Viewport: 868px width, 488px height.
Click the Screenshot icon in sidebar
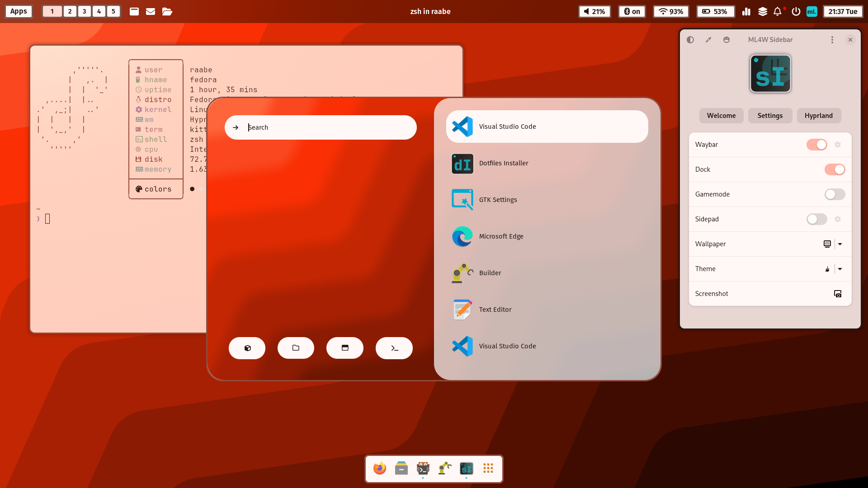(837, 294)
